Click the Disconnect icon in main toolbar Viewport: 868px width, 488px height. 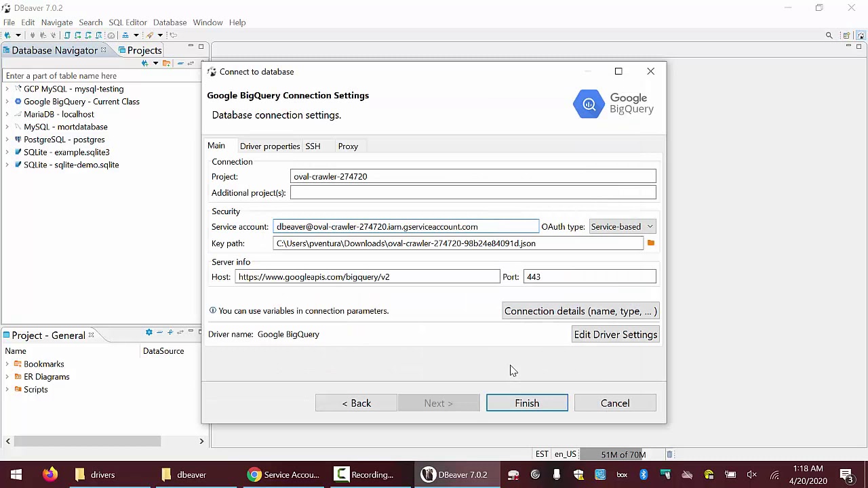[x=54, y=35]
